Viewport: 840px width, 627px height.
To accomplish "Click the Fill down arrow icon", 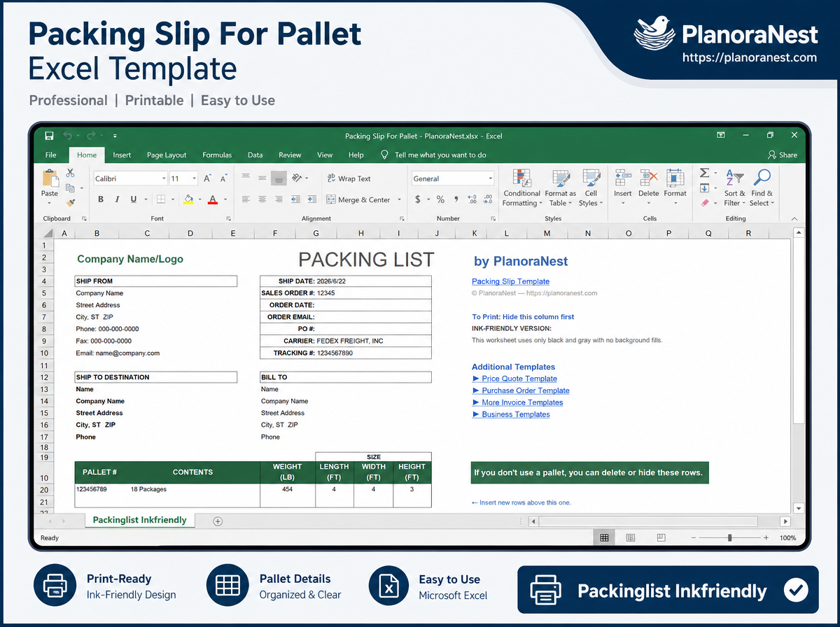I will pyautogui.click(x=705, y=188).
